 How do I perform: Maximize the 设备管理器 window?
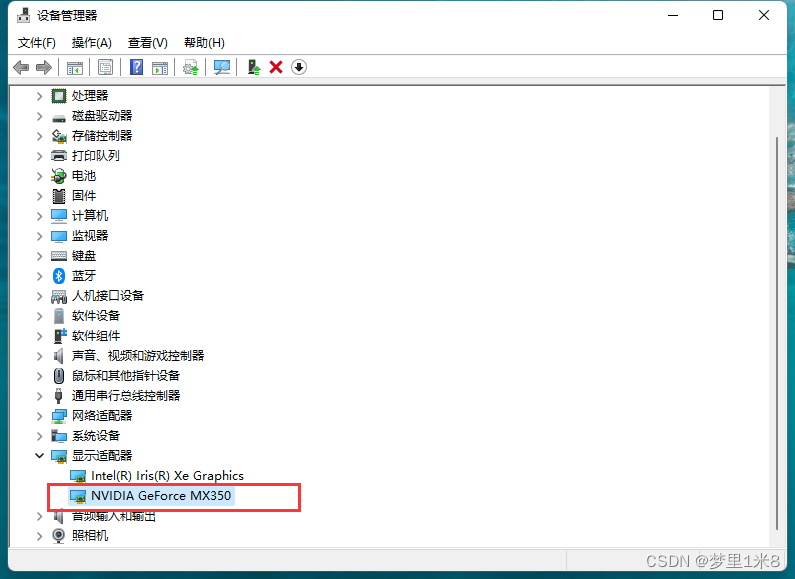click(718, 15)
